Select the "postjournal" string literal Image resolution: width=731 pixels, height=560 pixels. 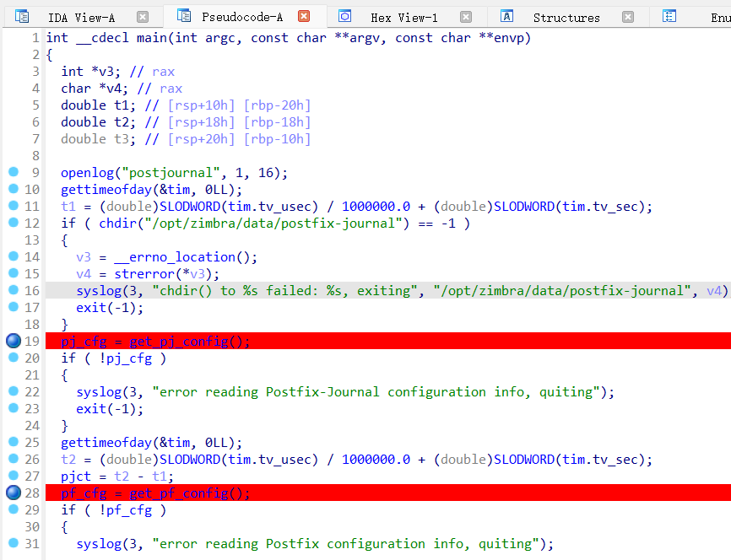tap(171, 173)
